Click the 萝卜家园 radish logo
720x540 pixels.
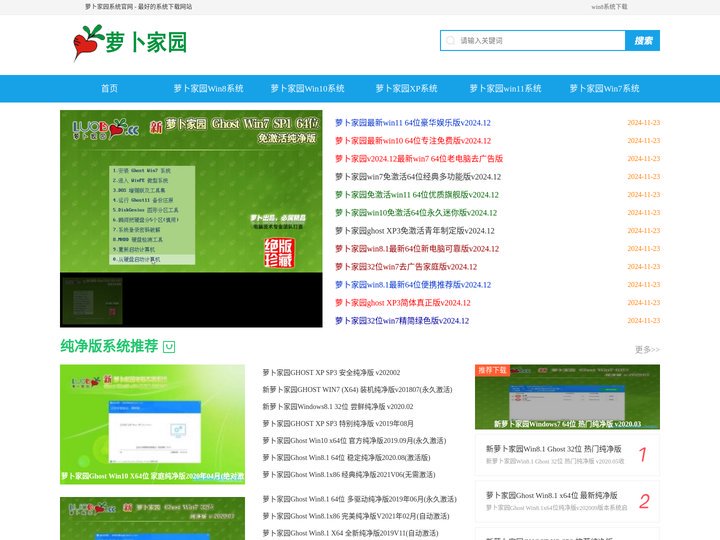(x=130, y=42)
